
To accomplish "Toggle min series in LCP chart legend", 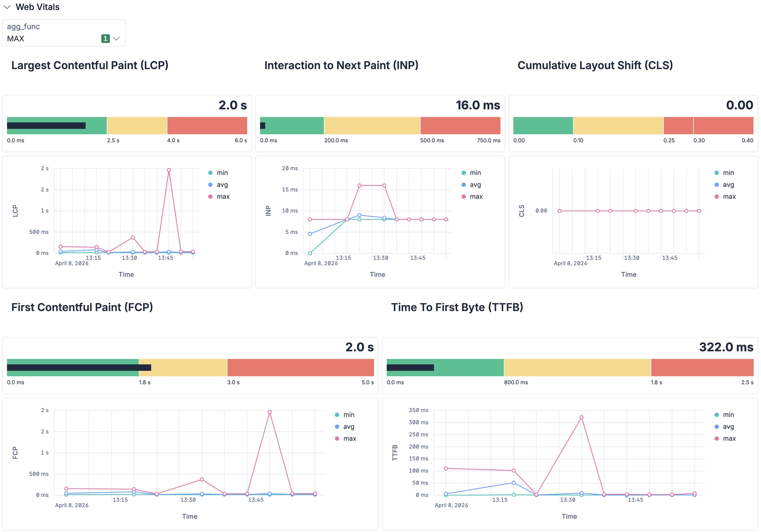I will pos(218,173).
